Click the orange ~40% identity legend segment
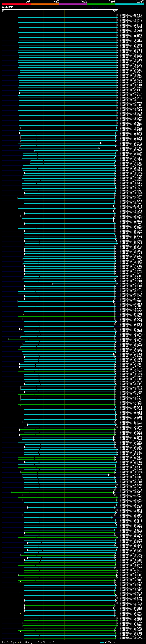 [45, 4]
